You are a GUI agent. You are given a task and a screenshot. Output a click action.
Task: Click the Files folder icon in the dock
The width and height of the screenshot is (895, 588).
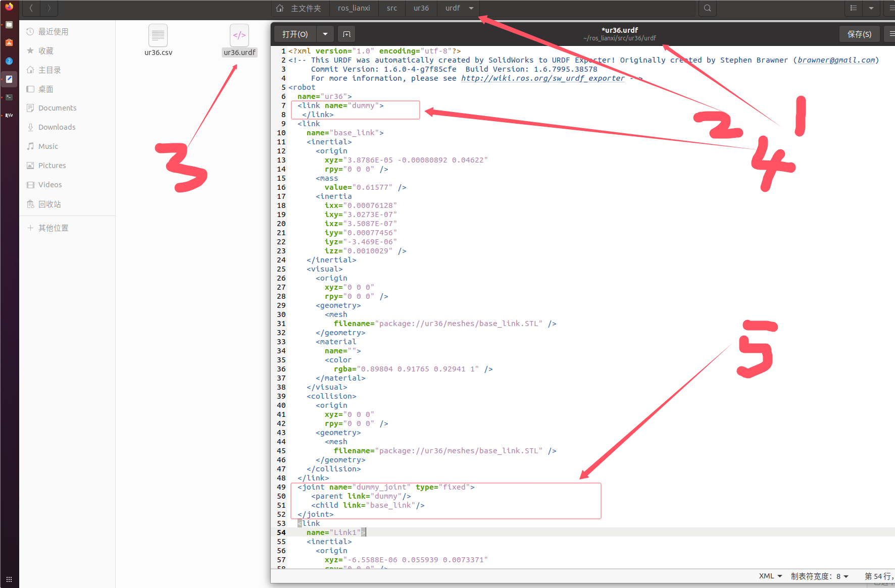pyautogui.click(x=9, y=24)
